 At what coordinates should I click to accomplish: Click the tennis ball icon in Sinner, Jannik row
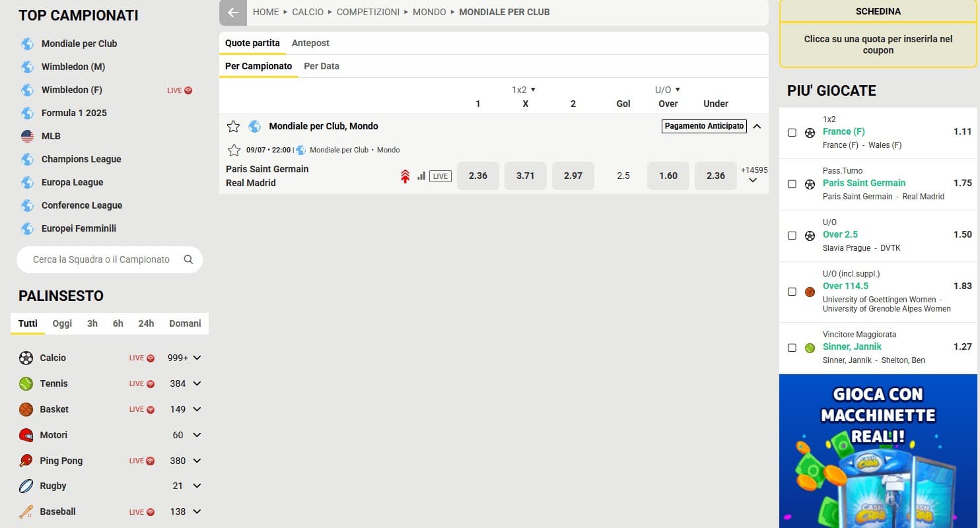[x=810, y=348]
